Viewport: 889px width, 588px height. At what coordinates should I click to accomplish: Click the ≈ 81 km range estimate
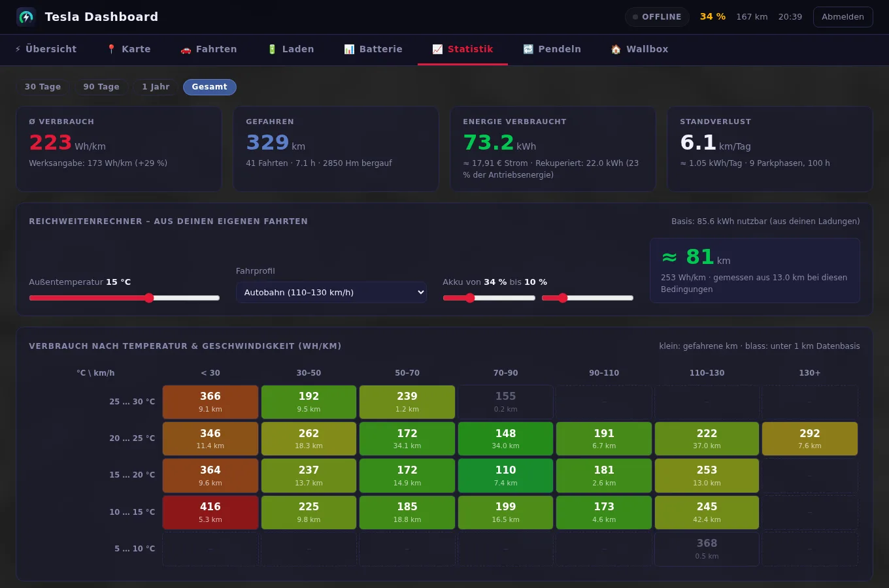coord(696,257)
